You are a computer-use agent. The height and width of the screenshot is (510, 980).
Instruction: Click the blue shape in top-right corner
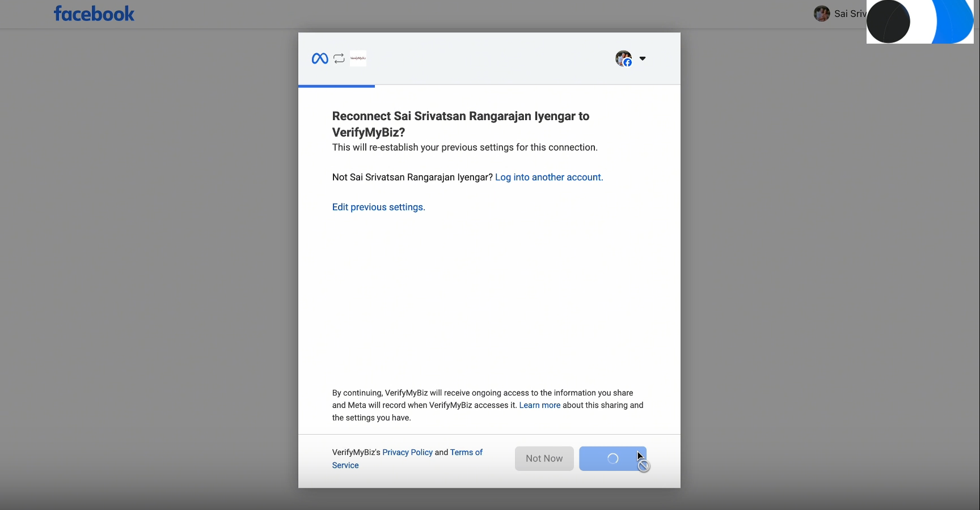click(x=956, y=22)
